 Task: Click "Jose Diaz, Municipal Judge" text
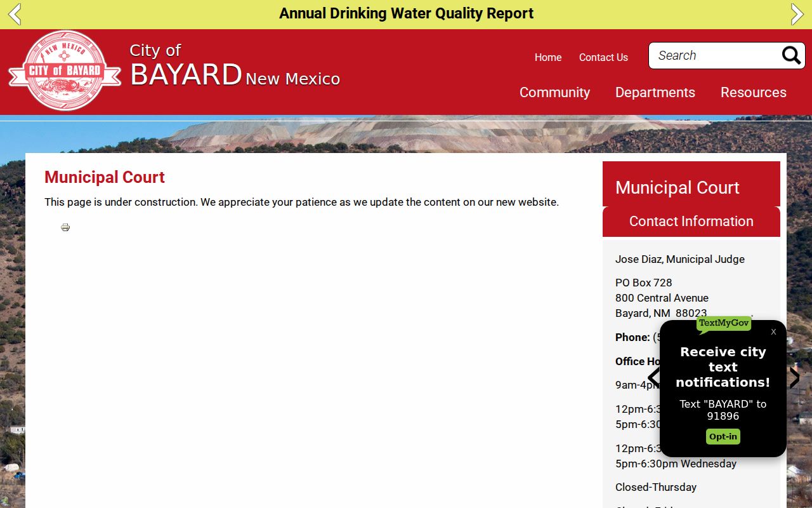[680, 259]
